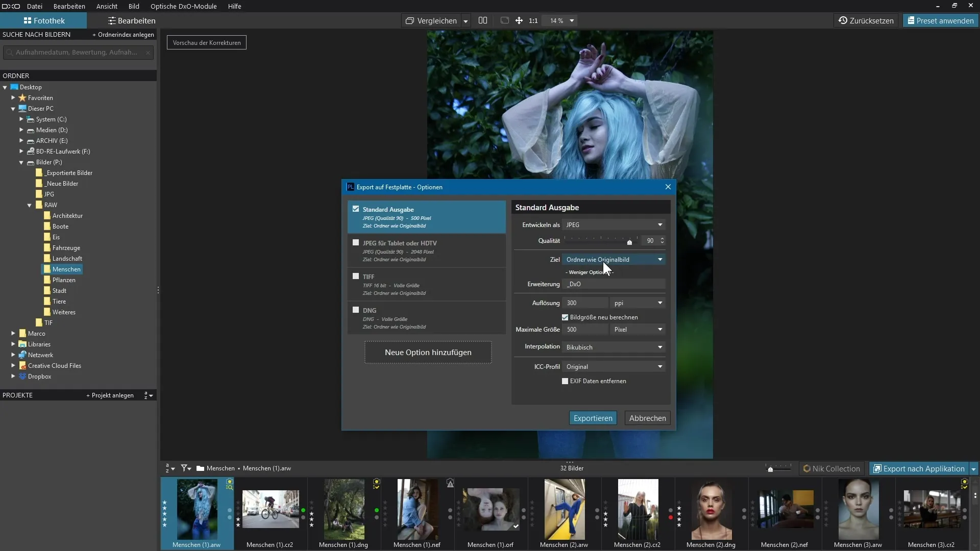The image size is (980, 551).
Task: Open Export nach Applikation dropdown arrow
Action: coord(973,468)
